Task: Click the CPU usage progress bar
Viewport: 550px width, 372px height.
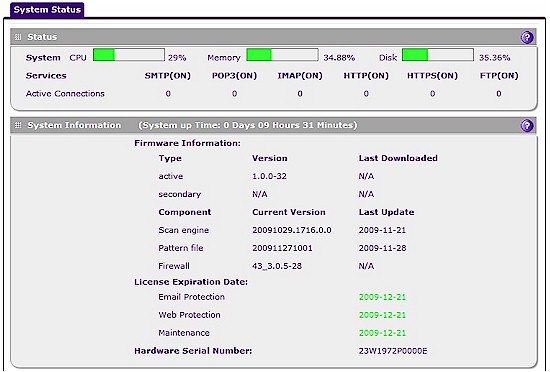Action: pos(129,55)
